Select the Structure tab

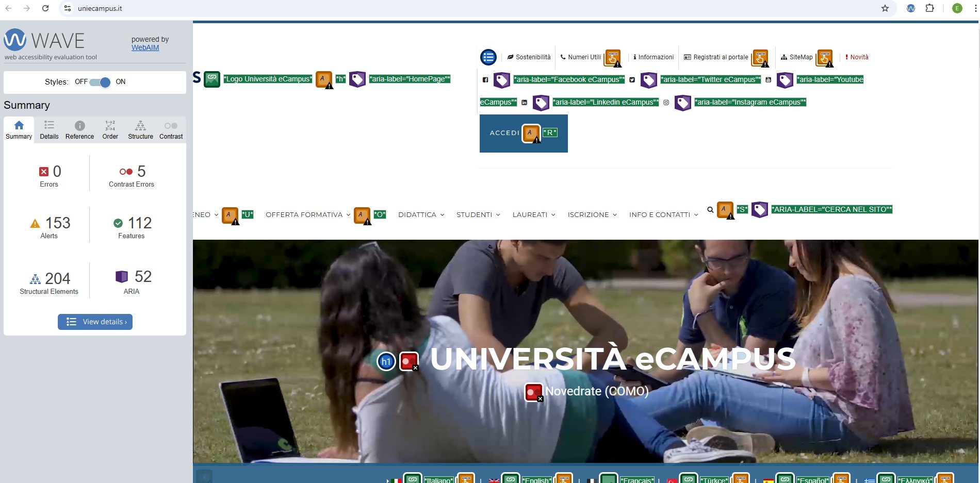pos(140,130)
